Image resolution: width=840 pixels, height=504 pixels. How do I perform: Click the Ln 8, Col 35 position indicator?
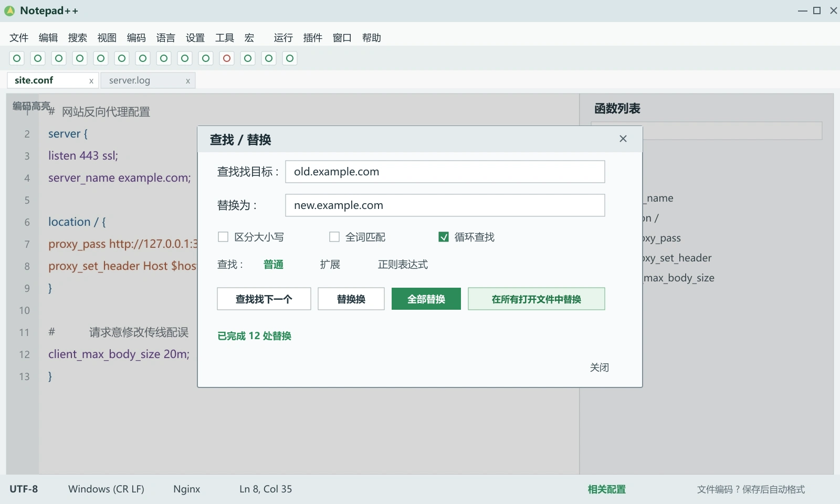[266, 489]
